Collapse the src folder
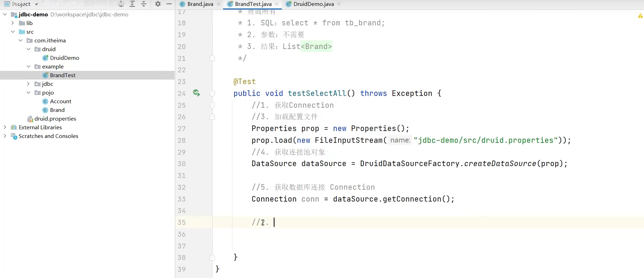The height and width of the screenshot is (278, 644). tap(13, 32)
